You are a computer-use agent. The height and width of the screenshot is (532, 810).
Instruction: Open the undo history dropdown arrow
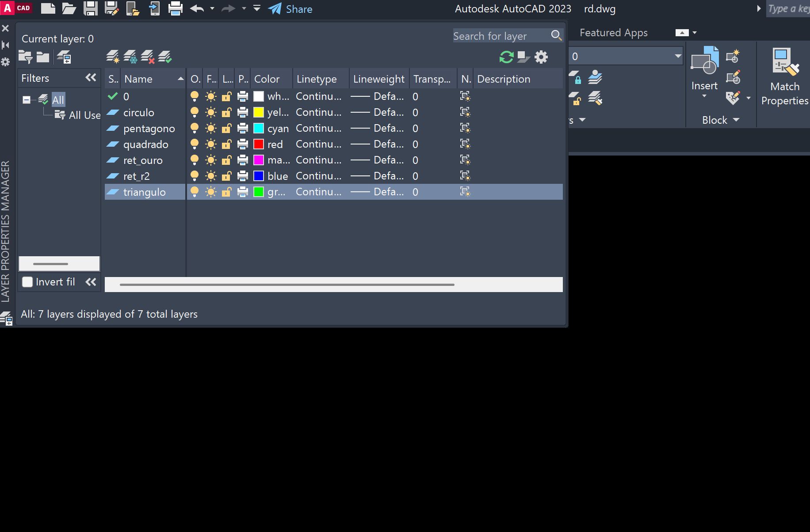coord(212,8)
